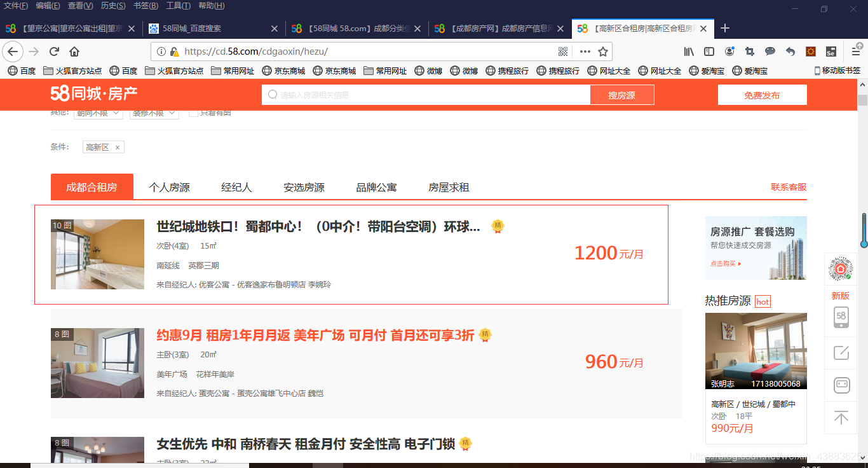Start the screenshot crop tool
The image size is (868, 468).
750,52
